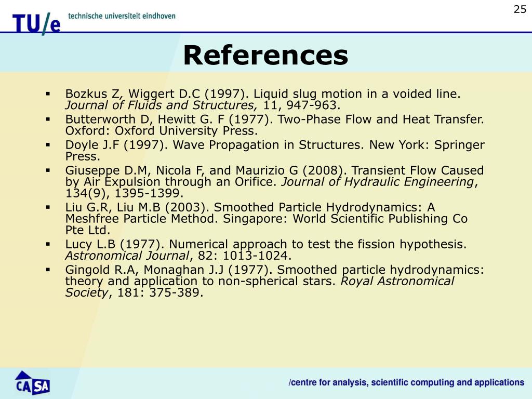This screenshot has width=532, height=399.
Task: Click the Liu G.R, Liu M.B (2003) line
Action: [x=250, y=207]
